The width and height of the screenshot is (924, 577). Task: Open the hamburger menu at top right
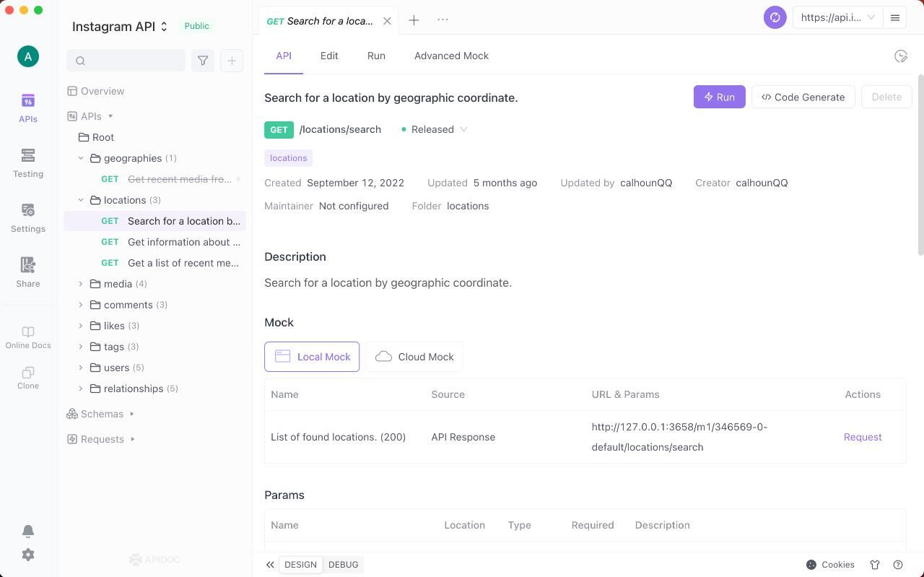(x=894, y=17)
